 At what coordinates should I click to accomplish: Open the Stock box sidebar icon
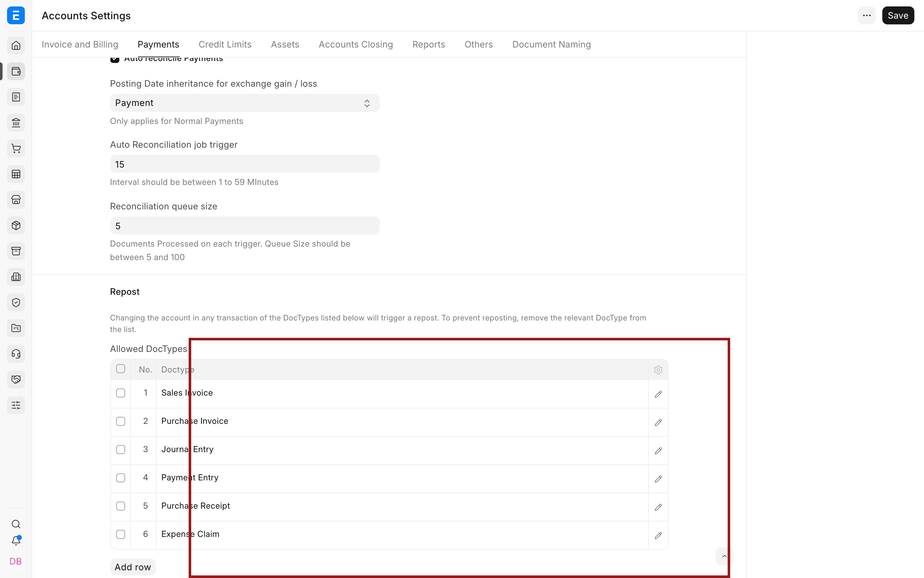[x=16, y=225]
